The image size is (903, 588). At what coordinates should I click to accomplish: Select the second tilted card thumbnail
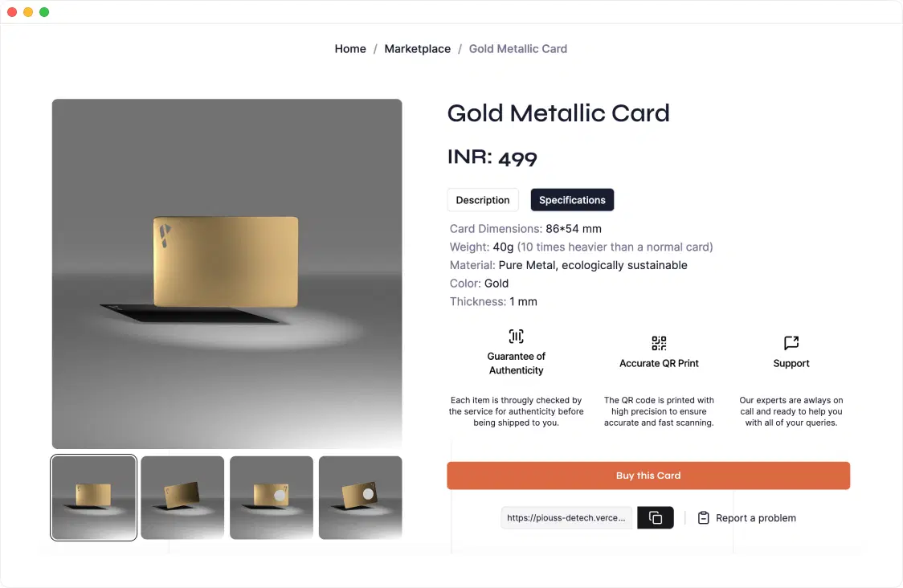coord(182,497)
